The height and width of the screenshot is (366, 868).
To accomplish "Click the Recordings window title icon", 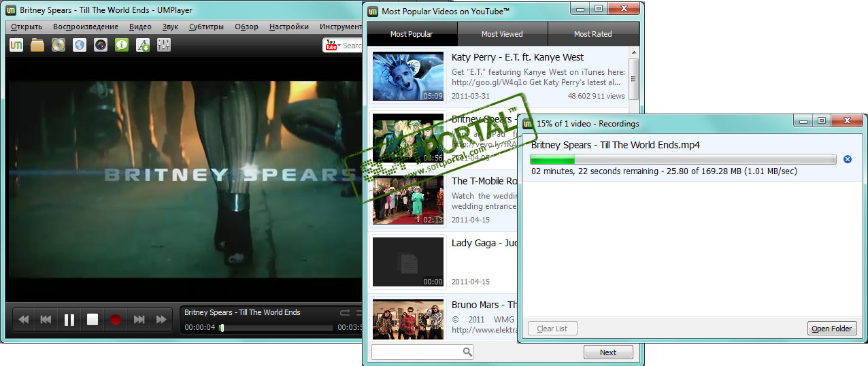I will (x=527, y=123).
